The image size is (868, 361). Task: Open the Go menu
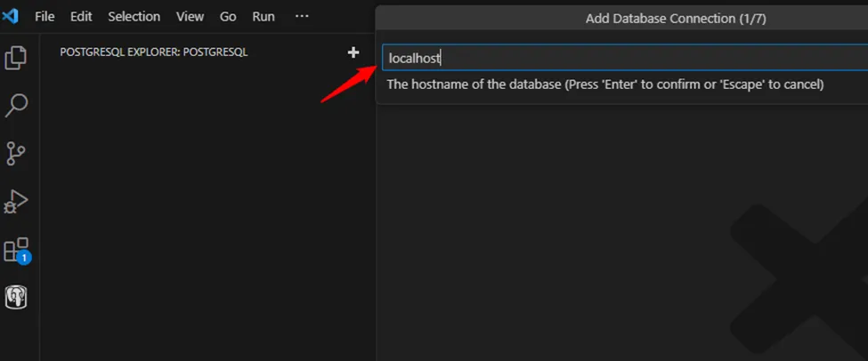coord(228,16)
